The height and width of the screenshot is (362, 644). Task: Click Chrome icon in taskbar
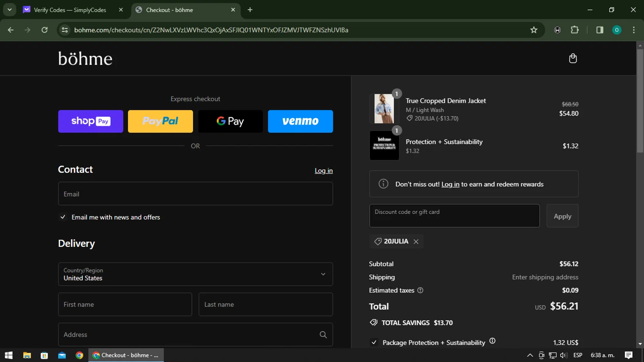(x=79, y=355)
